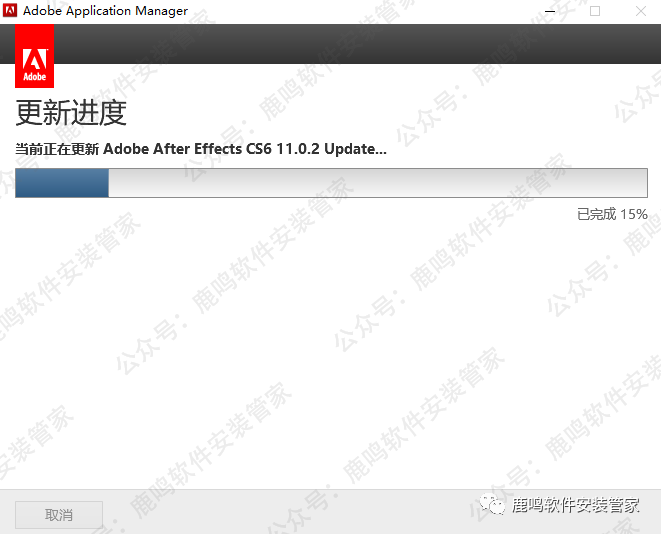
Task: Click the Adobe Application Manager window title
Action: [x=105, y=11]
